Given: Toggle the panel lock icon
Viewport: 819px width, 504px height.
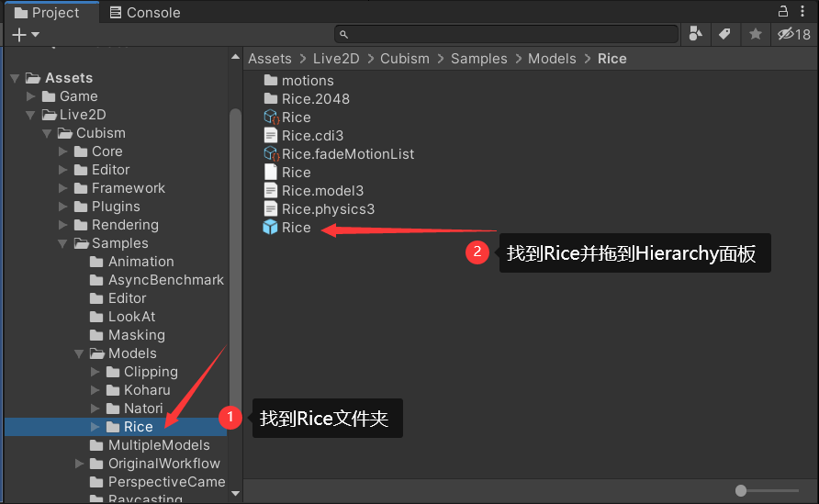Looking at the screenshot, I should [783, 11].
